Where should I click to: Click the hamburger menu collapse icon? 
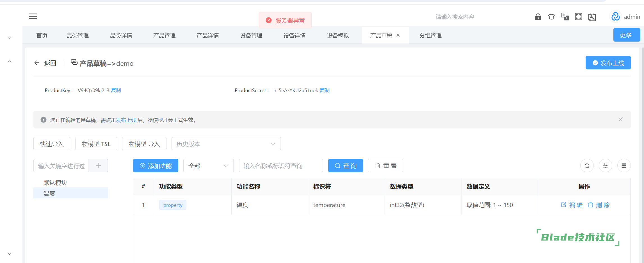(x=33, y=17)
